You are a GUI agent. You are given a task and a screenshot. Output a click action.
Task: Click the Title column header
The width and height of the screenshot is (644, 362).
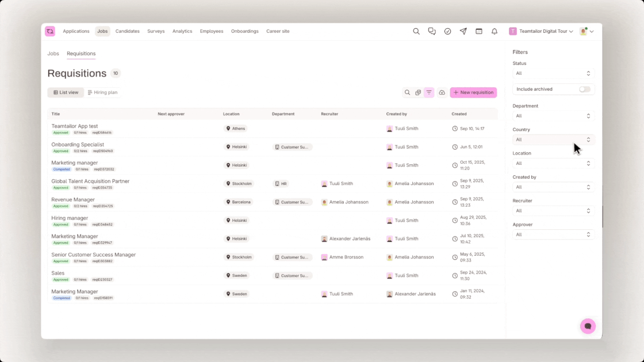55,114
